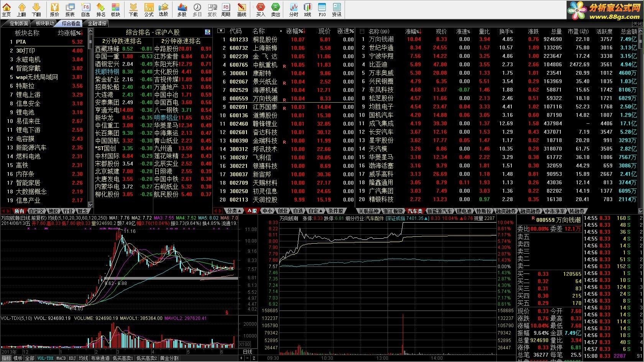Select the 关联品种 tab
This screenshot has height=362, width=644.
(x=368, y=211)
